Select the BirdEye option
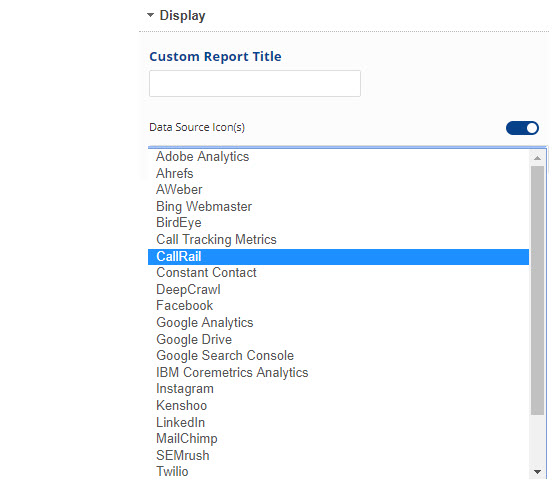Image resolution: width=556 pixels, height=501 pixels. (338, 223)
